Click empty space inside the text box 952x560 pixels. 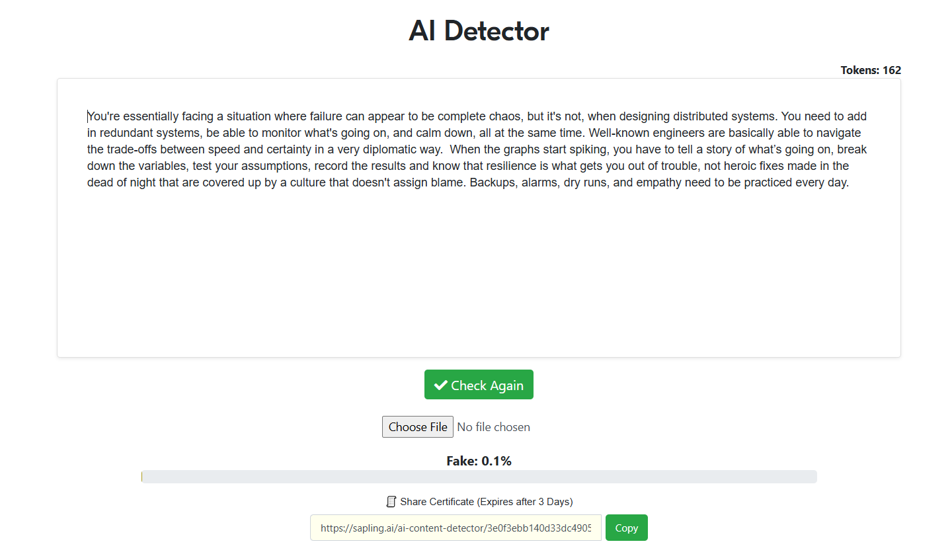[479, 278]
